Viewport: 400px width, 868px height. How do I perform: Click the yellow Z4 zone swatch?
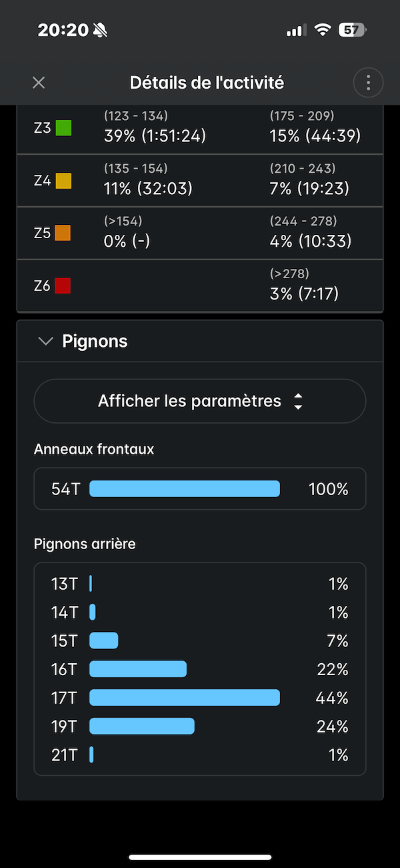(63, 181)
